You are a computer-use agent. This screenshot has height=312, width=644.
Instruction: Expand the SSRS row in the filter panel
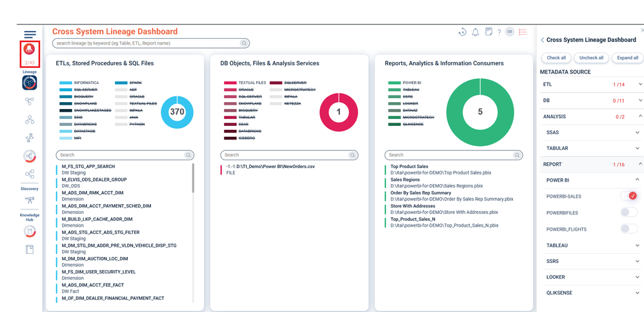click(x=591, y=261)
